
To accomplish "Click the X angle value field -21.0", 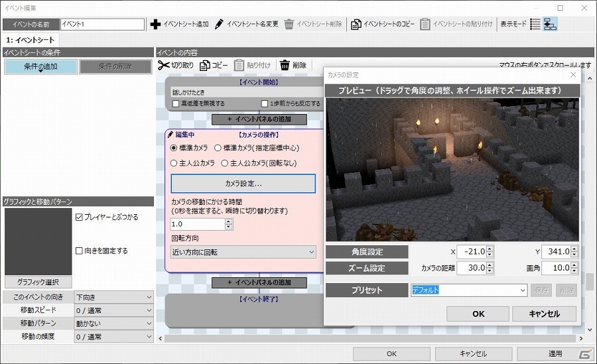I will coord(472,252).
